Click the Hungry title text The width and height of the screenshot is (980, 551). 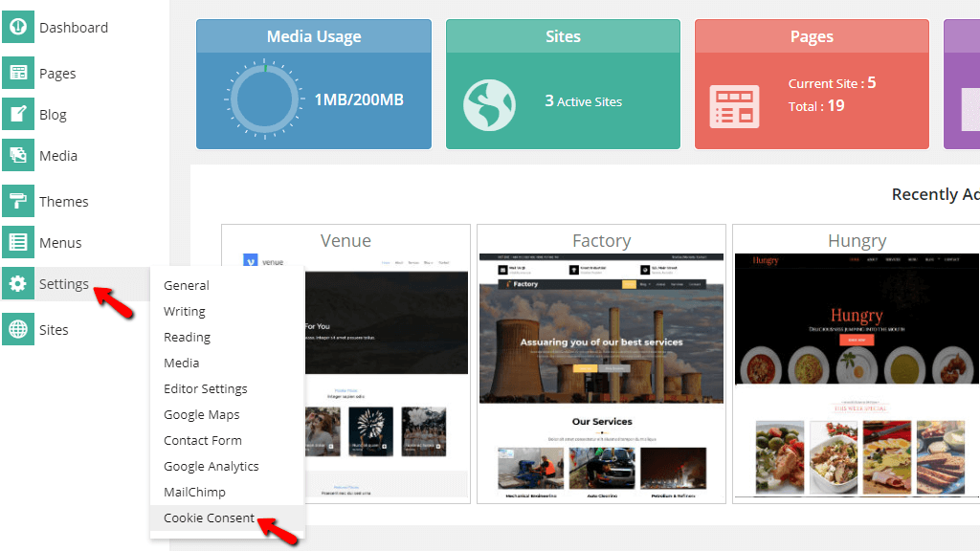pos(857,240)
